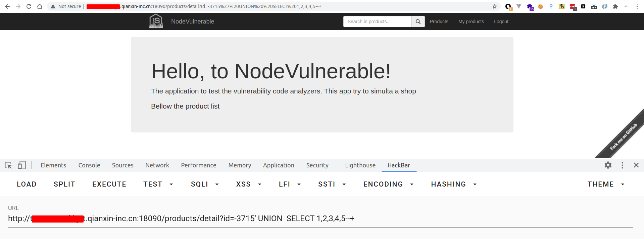Open the yellow JS extension icon
This screenshot has height=239, width=644.
click(561, 6)
